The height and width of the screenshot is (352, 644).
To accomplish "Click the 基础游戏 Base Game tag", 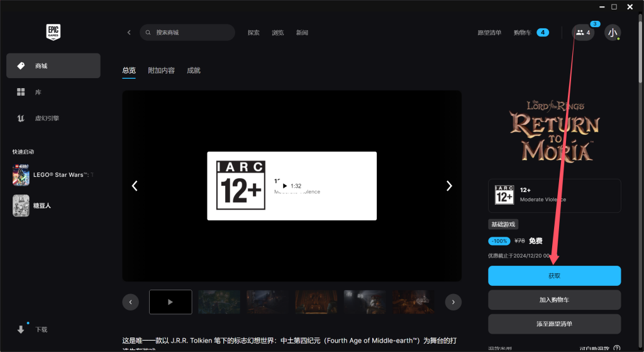I will (x=503, y=224).
